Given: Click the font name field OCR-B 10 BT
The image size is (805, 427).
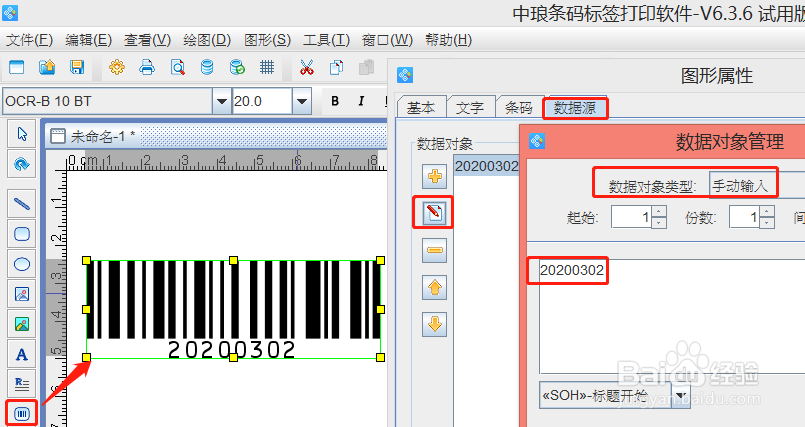Looking at the screenshot, I should click(x=108, y=101).
